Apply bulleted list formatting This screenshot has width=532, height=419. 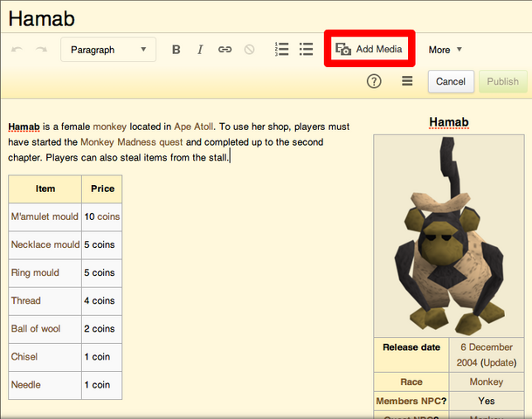(306, 49)
